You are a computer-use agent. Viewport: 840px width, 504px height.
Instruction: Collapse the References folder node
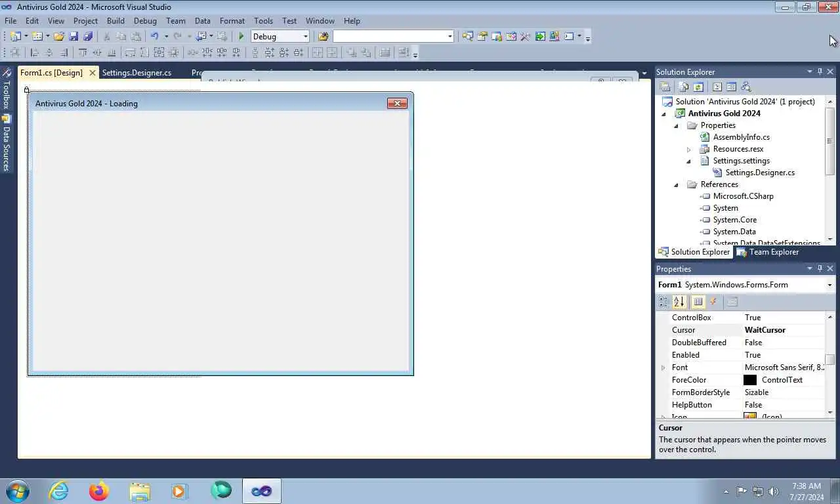point(676,184)
